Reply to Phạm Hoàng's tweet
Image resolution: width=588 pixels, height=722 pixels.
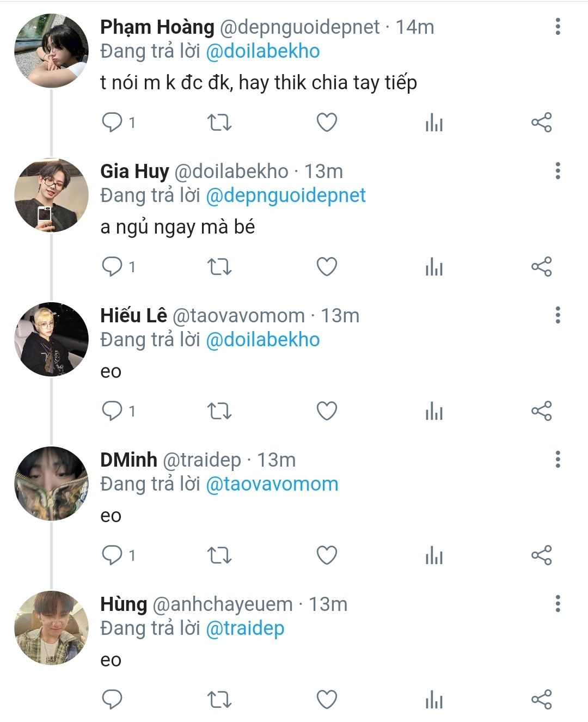(112, 123)
